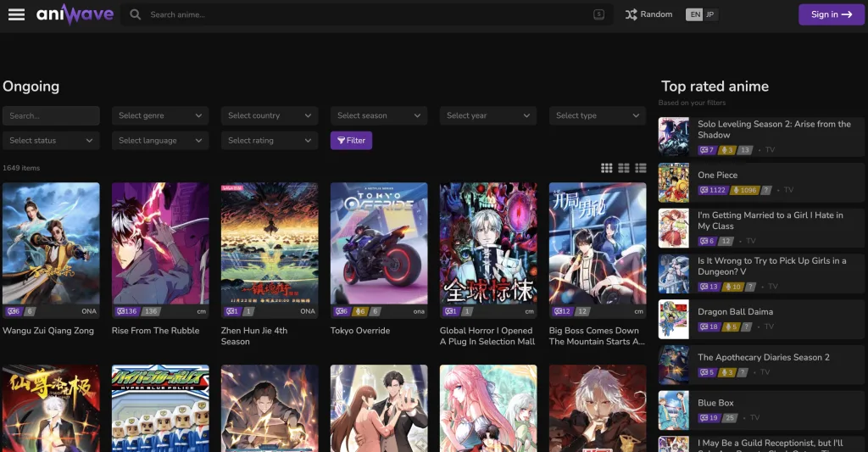
Task: Open the Wangu Zui Qiang Zong title link
Action: point(48,331)
